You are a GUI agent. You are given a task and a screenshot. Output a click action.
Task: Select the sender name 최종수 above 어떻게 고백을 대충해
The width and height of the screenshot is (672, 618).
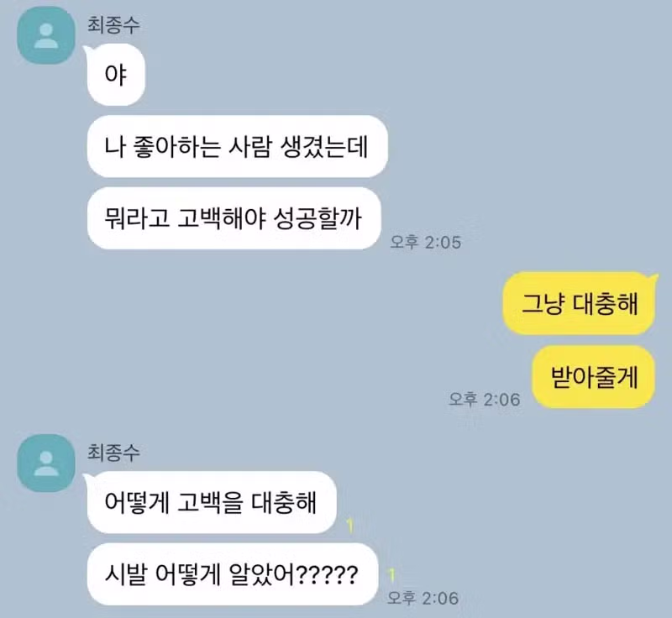click(x=113, y=453)
